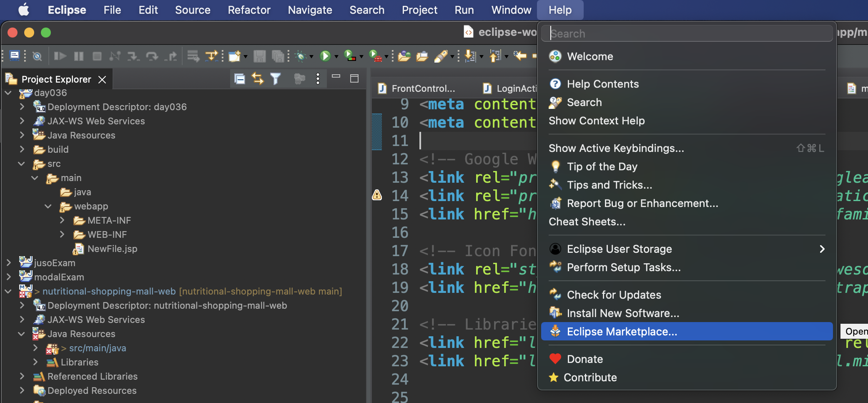The width and height of the screenshot is (868, 403).
Task: Collapse the src folder in day036
Action: pyautogui.click(x=22, y=164)
